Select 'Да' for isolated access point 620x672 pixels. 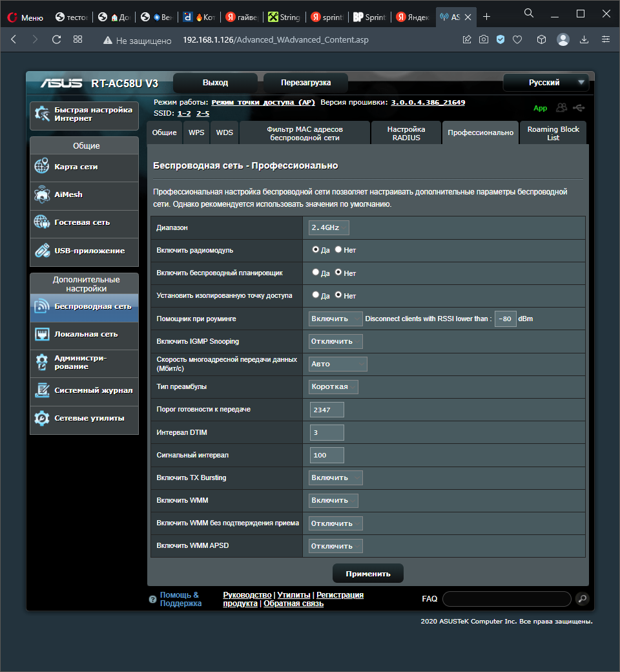point(316,295)
